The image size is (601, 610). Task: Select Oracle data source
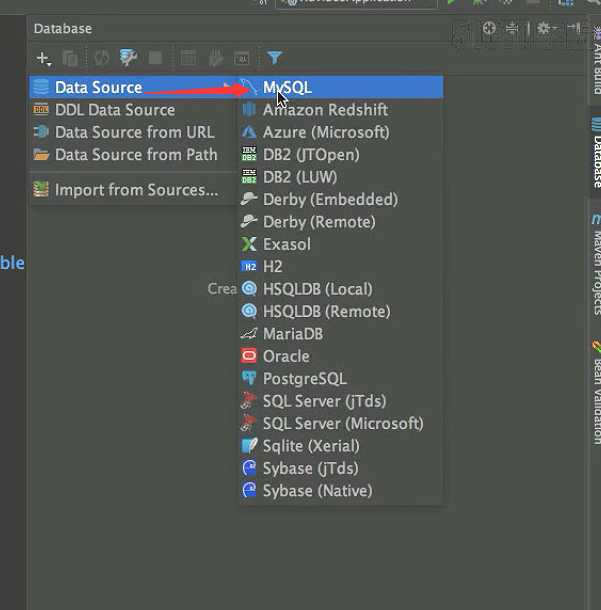[341, 356]
